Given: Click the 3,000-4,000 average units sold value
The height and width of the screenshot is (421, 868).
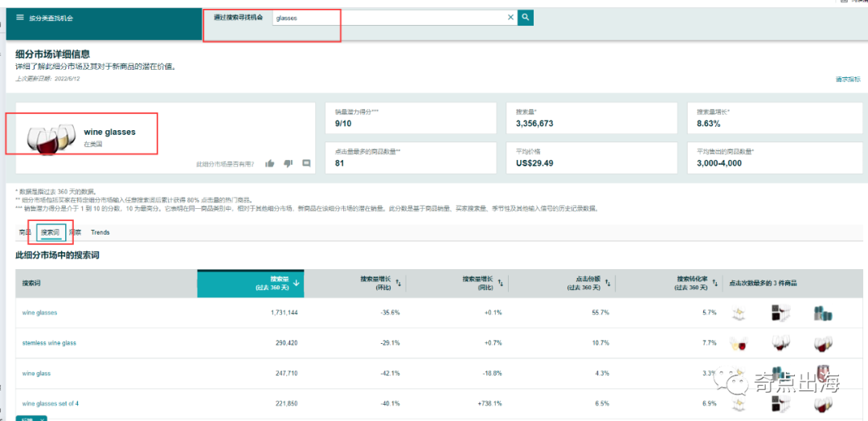Looking at the screenshot, I should (719, 163).
